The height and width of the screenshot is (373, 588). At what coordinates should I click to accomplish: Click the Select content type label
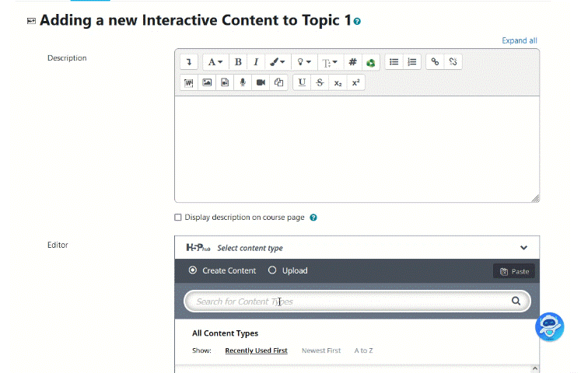tap(250, 248)
